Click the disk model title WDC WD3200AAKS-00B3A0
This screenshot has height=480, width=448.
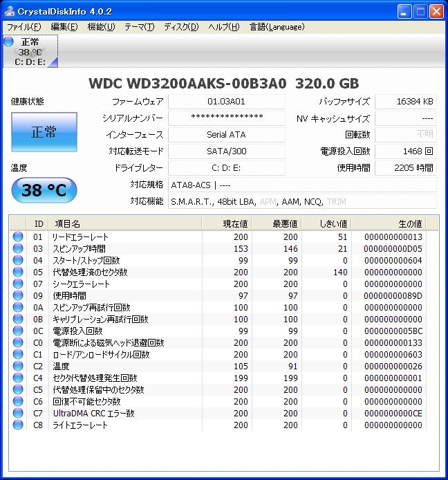pyautogui.click(x=187, y=84)
